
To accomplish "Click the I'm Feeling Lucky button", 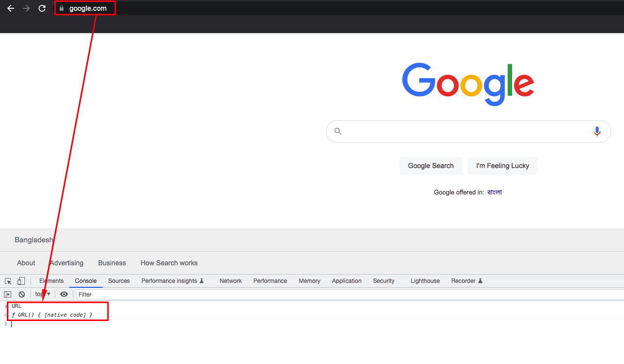I will (502, 166).
